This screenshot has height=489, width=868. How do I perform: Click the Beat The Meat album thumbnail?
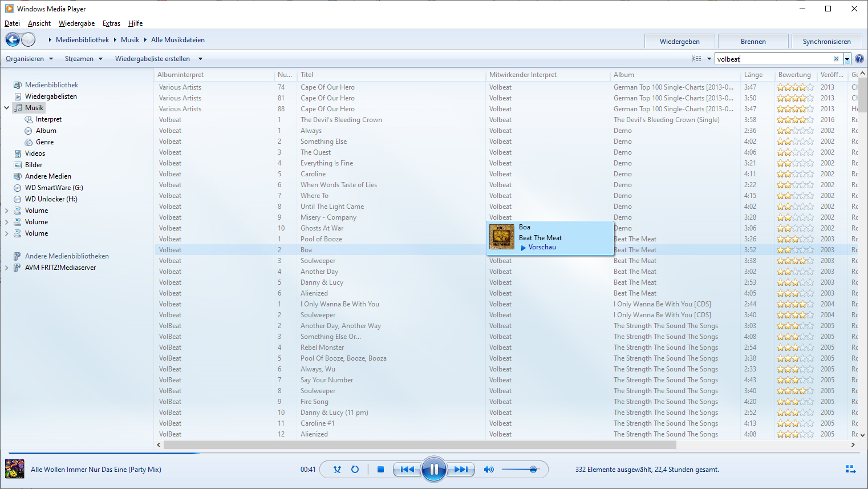coord(502,237)
